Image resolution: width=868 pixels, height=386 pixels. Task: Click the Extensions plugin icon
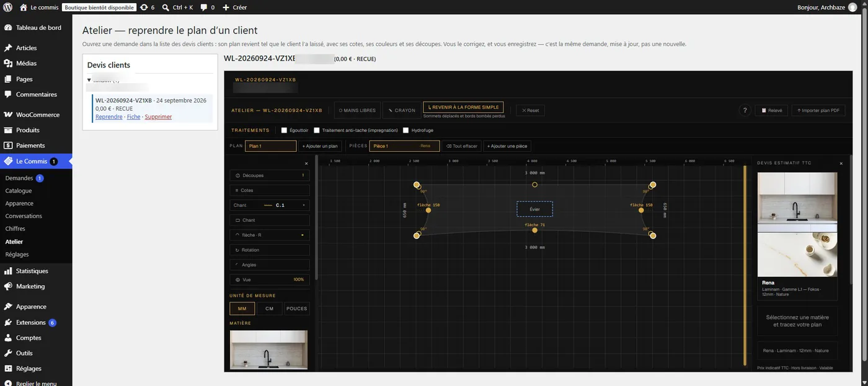[8, 322]
